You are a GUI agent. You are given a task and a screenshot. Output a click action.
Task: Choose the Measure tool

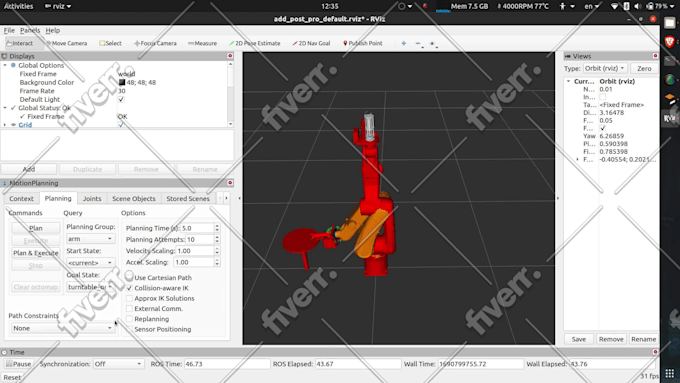203,43
